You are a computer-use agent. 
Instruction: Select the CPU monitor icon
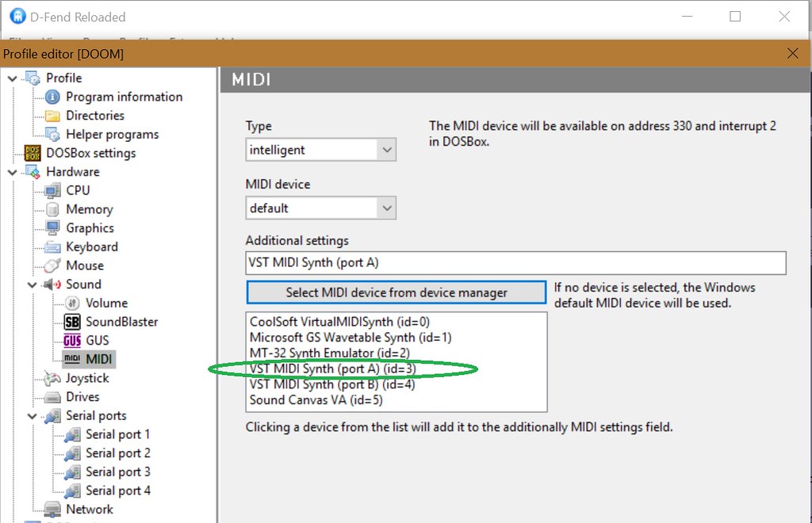pos(52,191)
